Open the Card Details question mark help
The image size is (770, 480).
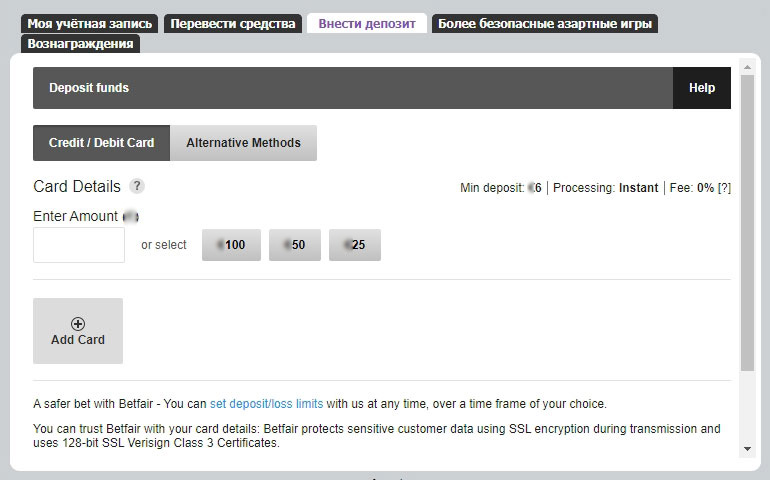tap(137, 186)
